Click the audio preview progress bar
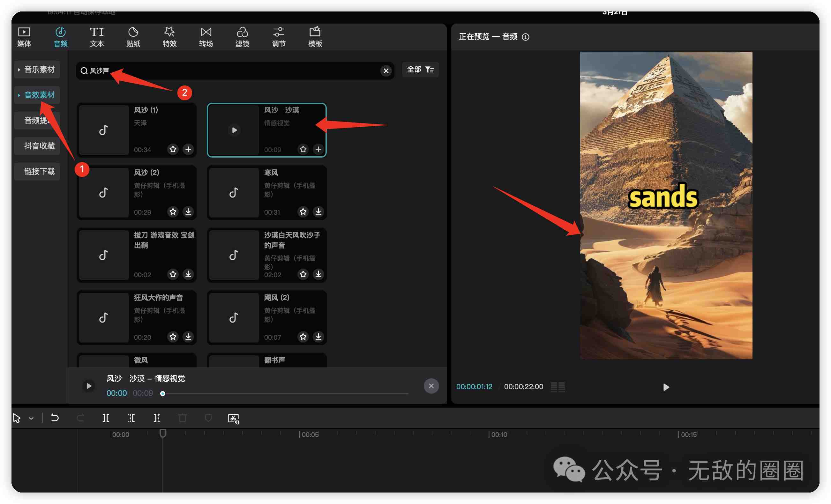 285,393
